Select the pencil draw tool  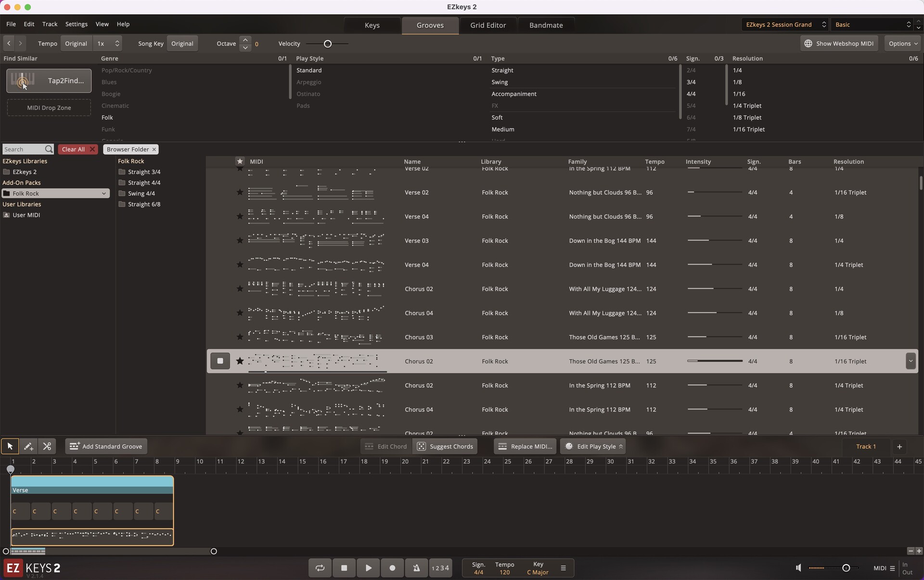click(x=28, y=447)
